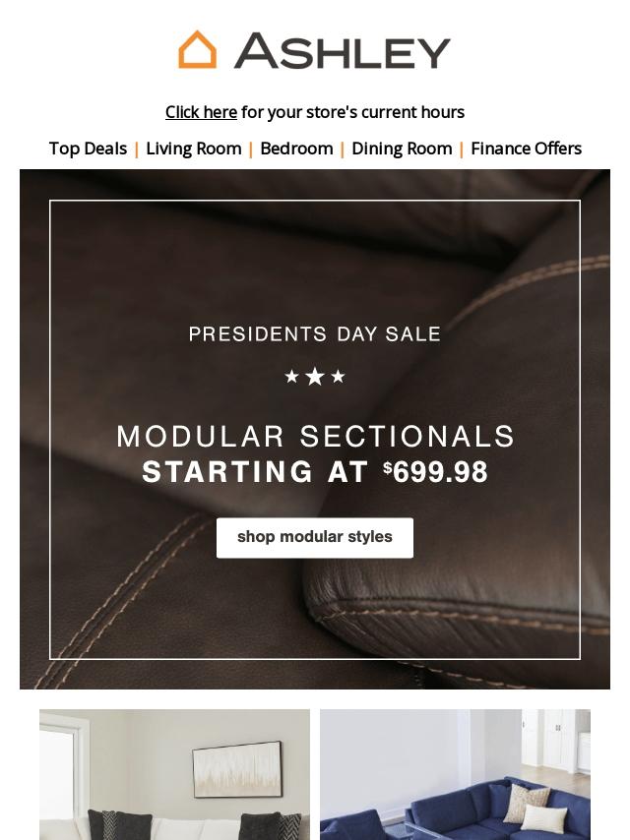Click the small right star

(339, 377)
